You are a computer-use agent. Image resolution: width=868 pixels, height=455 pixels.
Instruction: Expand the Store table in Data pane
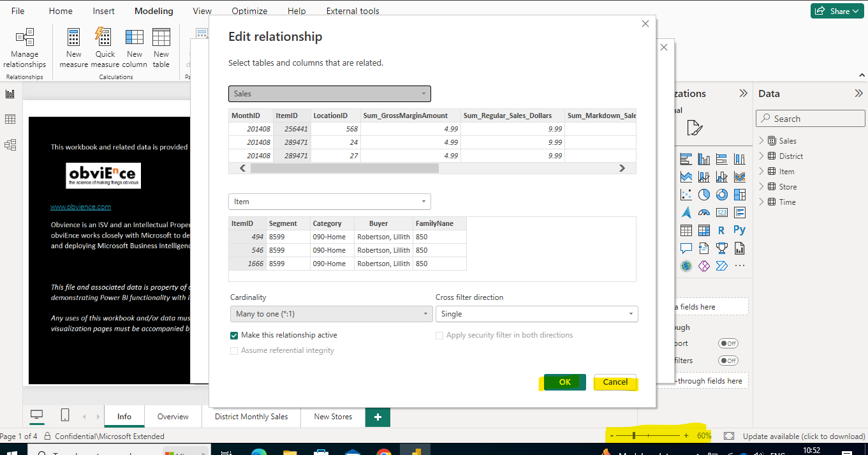click(x=761, y=186)
